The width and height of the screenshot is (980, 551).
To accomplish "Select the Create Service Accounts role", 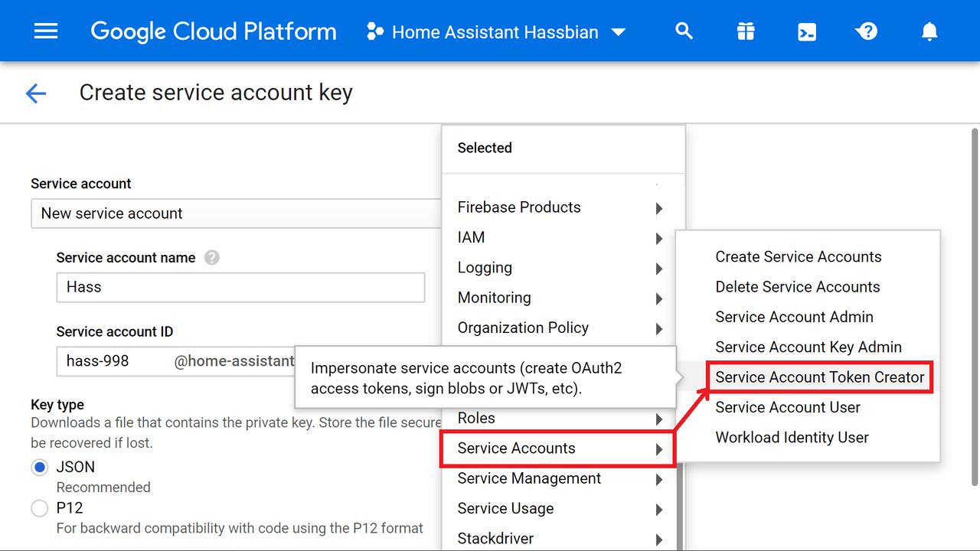I will (x=799, y=257).
